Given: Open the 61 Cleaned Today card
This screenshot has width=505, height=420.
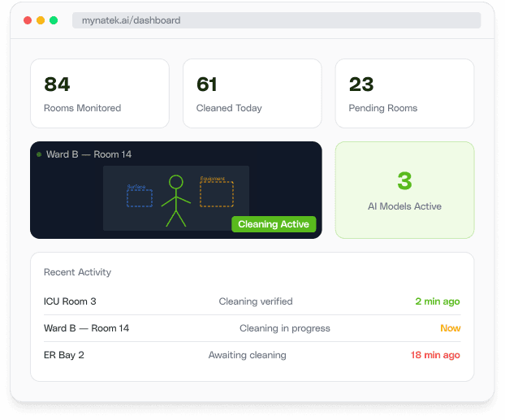Looking at the screenshot, I should (252, 93).
